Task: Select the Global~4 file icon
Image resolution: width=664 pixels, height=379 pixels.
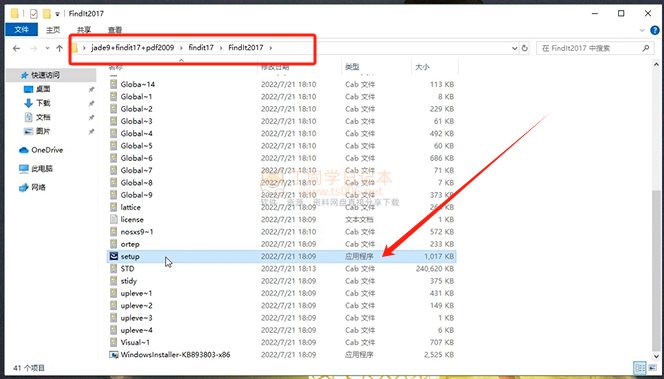Action: point(113,133)
